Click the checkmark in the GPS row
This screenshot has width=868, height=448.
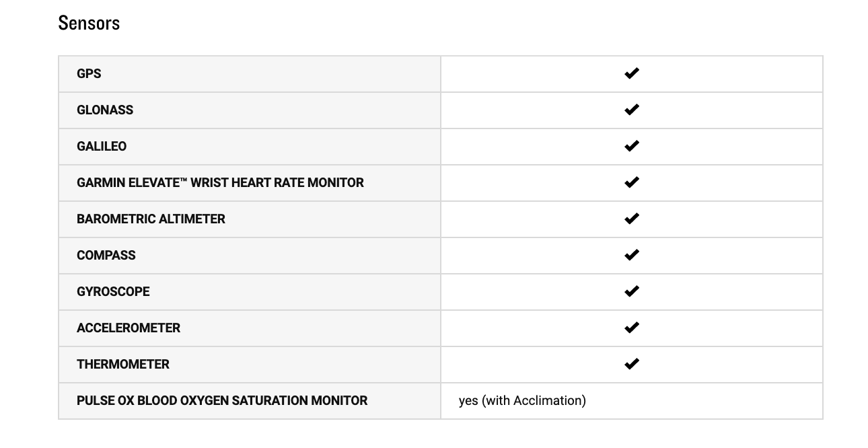[631, 73]
